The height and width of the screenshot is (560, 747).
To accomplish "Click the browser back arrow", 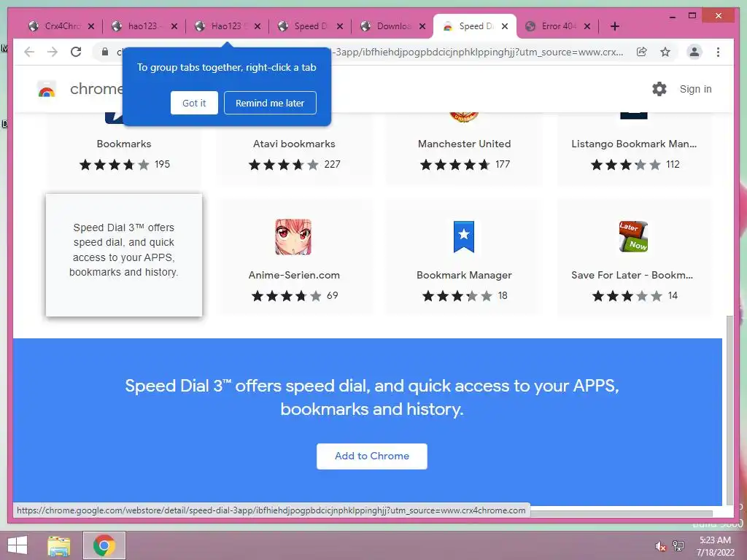I will tap(29, 52).
